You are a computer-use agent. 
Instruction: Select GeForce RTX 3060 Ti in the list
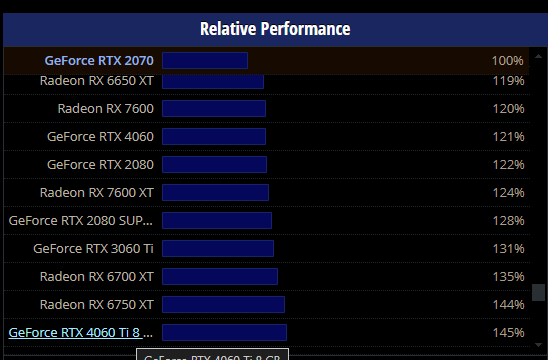click(93, 249)
